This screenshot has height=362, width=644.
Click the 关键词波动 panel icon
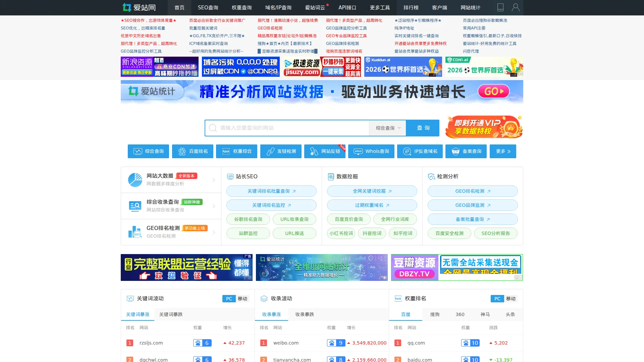(x=130, y=299)
